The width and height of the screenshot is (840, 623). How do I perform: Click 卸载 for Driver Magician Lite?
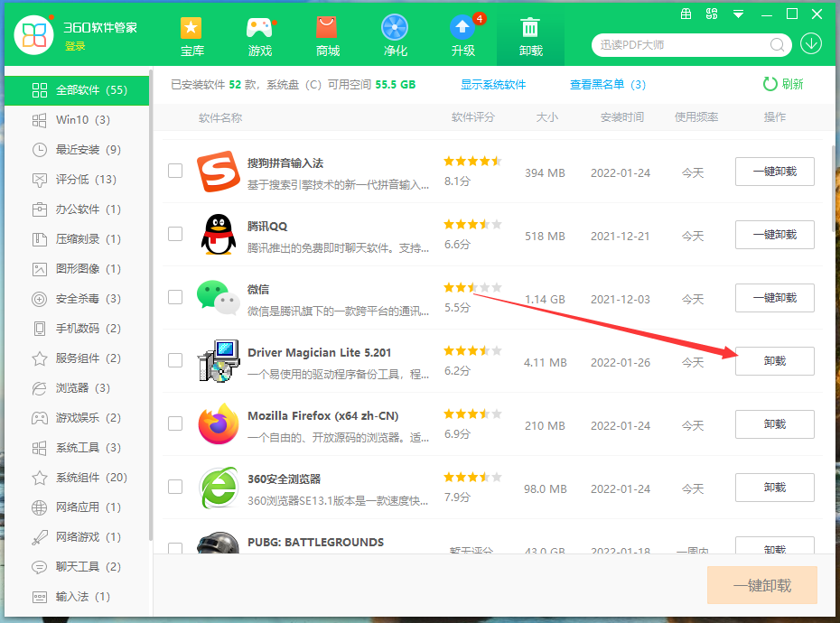(x=775, y=361)
